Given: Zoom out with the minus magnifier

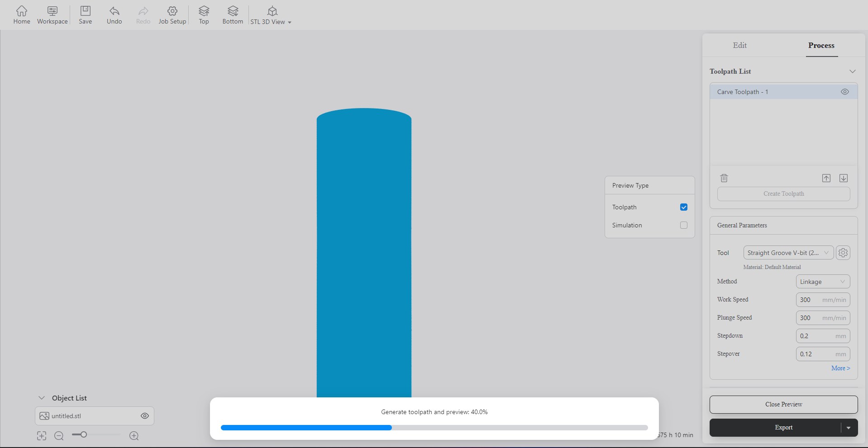Looking at the screenshot, I should coord(59,436).
